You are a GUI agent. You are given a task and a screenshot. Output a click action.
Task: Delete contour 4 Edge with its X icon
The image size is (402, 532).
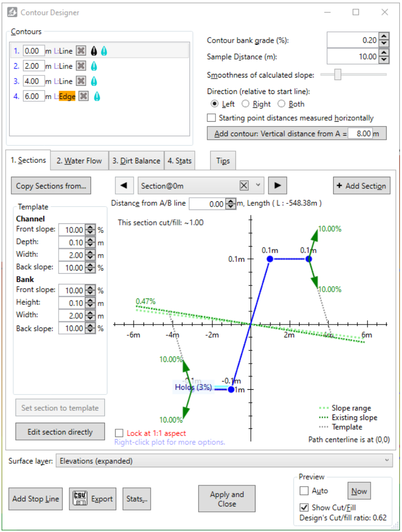tap(83, 97)
